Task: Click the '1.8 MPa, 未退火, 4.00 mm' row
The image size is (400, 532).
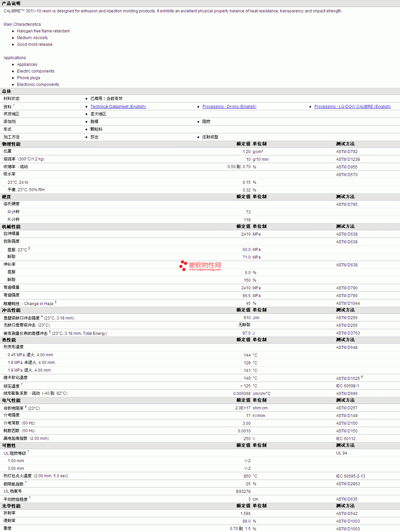Action: 200,363
